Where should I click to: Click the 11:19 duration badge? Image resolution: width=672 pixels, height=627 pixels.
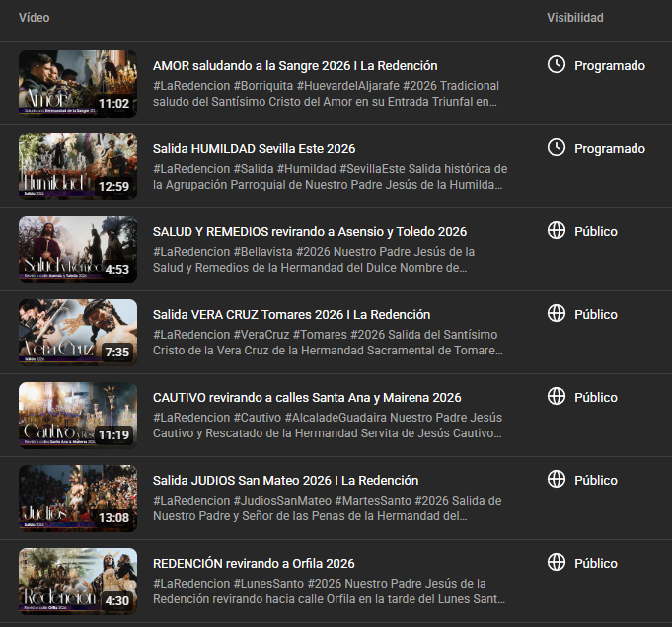114,434
